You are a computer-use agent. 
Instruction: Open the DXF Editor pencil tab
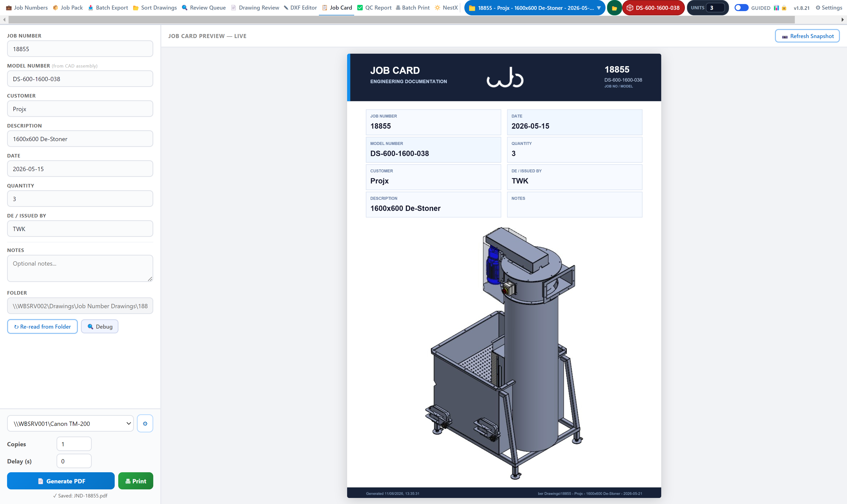(x=300, y=8)
